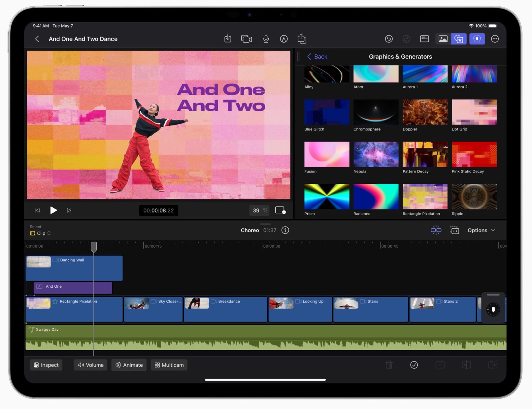Select the Nebula generator thumbnail
532x409 pixels.
pos(376,154)
